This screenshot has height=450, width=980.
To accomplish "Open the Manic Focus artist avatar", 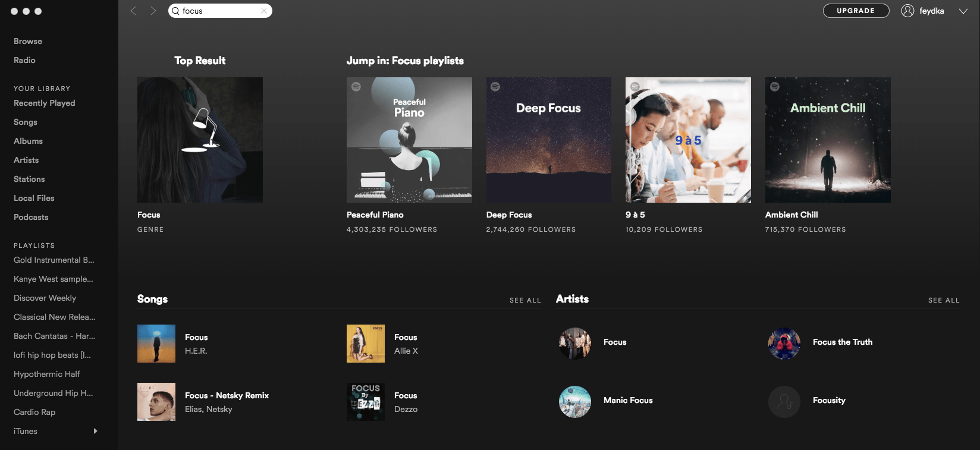I will pyautogui.click(x=575, y=402).
